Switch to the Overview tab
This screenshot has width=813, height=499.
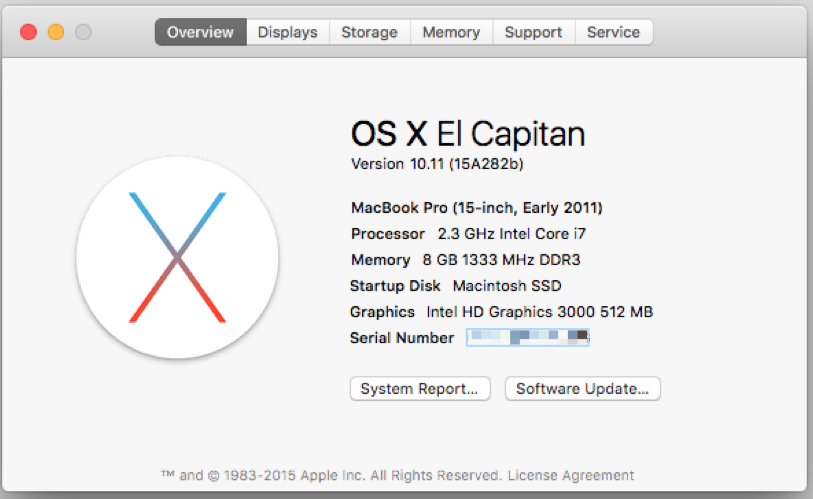pyautogui.click(x=201, y=32)
